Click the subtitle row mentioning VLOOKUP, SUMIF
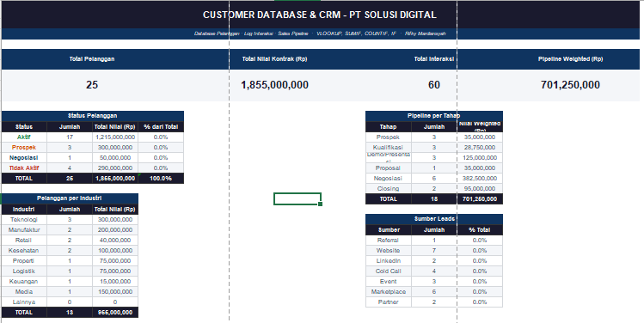The width and height of the screenshot is (644, 323). coord(320,34)
